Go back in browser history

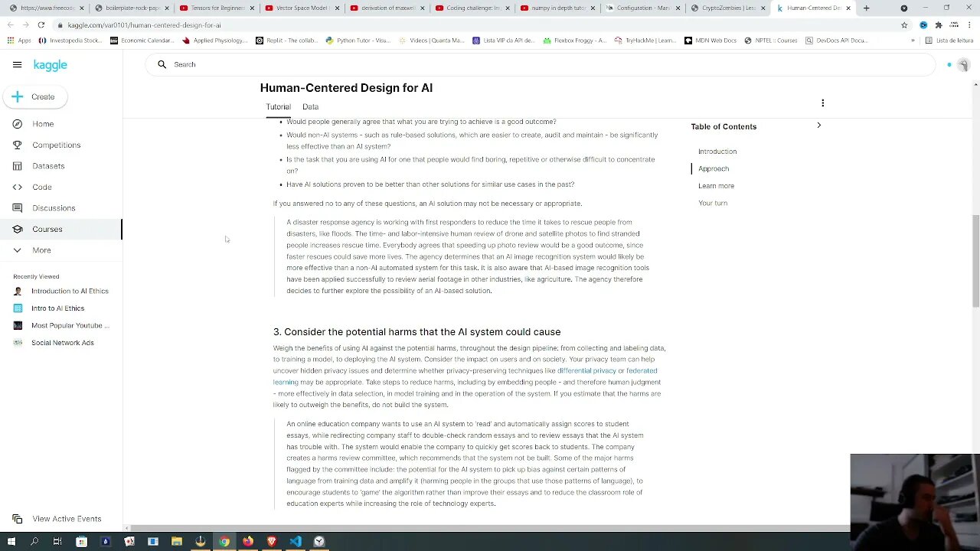tap(11, 24)
